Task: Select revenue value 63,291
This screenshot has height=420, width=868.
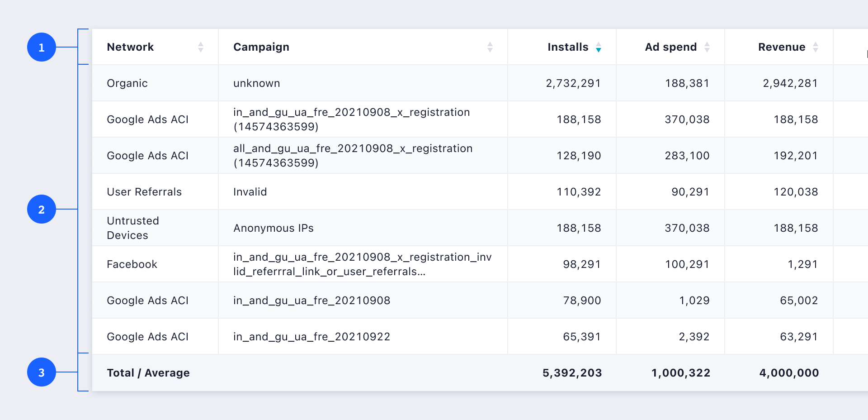Action: (799, 337)
